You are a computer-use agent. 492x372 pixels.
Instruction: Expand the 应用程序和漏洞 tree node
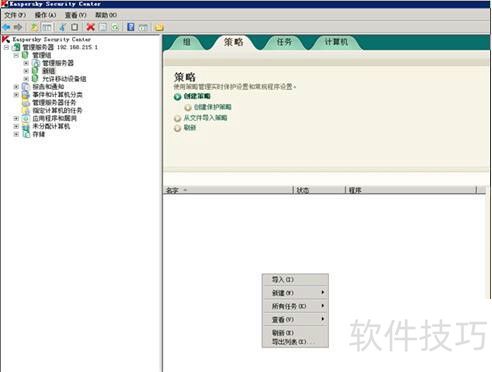[x=16, y=118]
